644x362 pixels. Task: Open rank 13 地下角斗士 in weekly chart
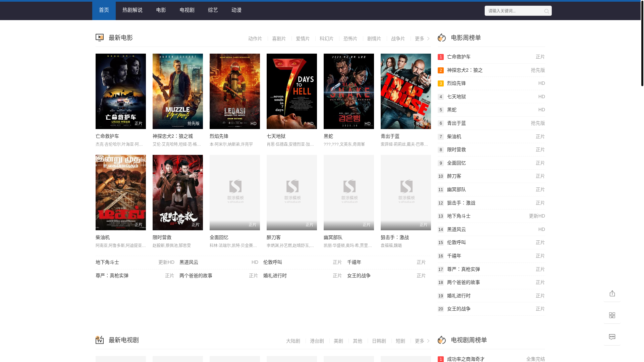(x=491, y=216)
